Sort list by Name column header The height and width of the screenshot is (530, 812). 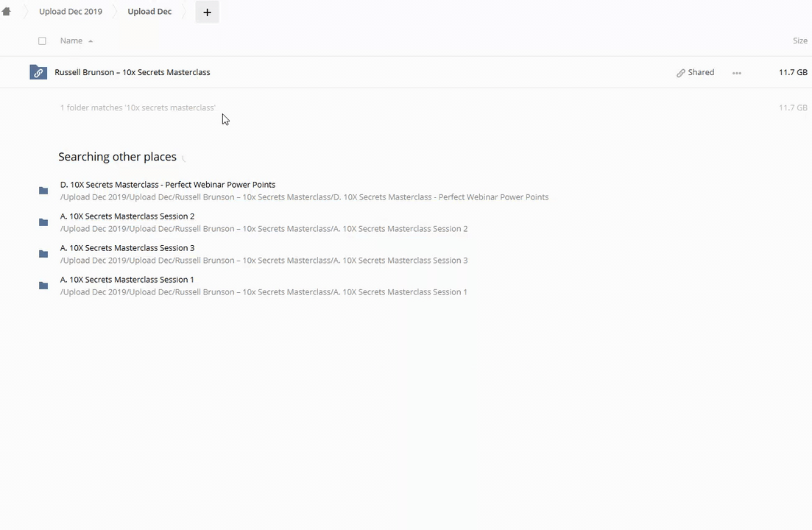(x=71, y=41)
